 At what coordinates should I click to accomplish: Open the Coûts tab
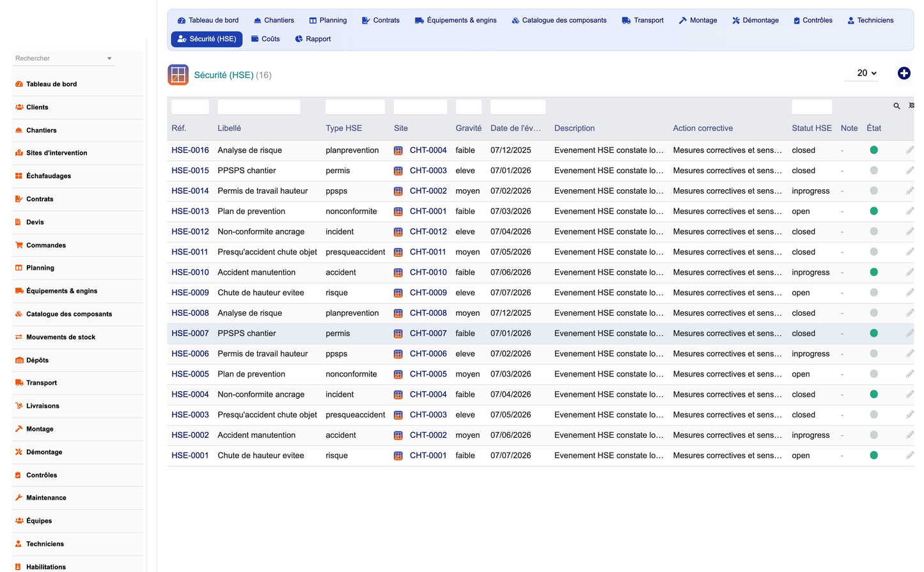tap(265, 39)
